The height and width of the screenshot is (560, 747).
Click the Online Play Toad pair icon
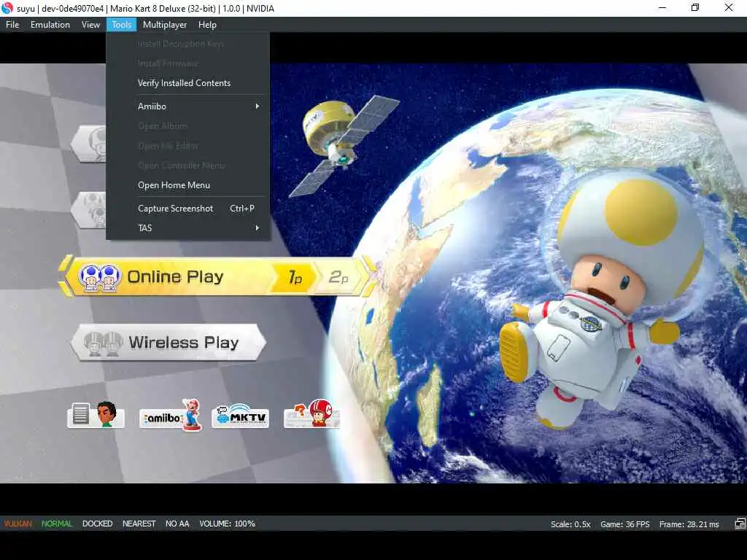point(99,278)
